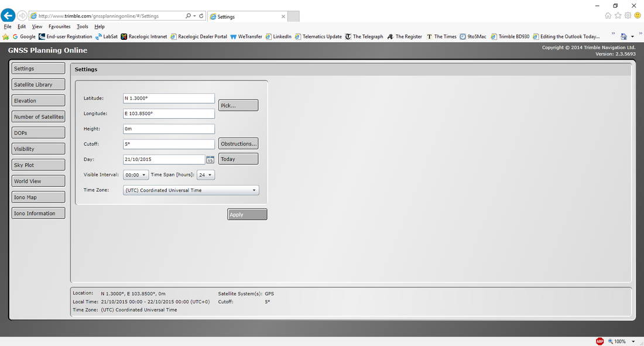Open the Satellite Library section
Image resolution: width=644 pixels, height=346 pixels.
pyautogui.click(x=38, y=85)
